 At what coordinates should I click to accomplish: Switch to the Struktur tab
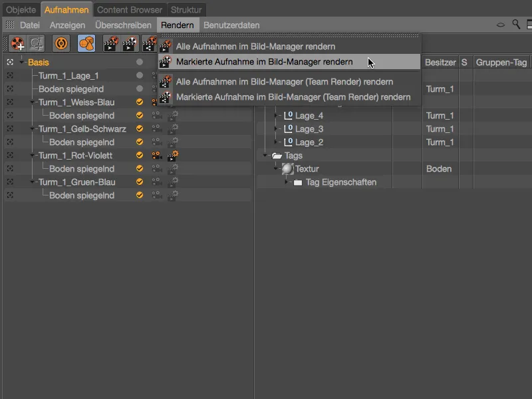pos(186,10)
